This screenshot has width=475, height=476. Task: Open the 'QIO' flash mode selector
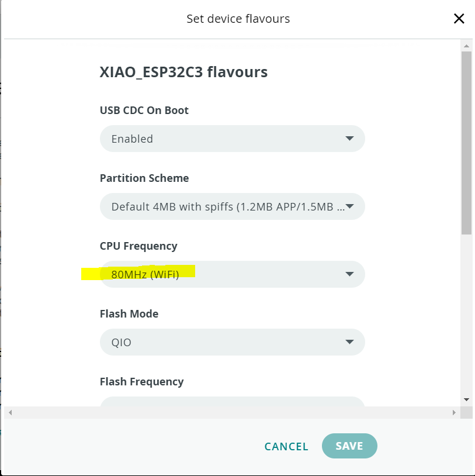(233, 342)
